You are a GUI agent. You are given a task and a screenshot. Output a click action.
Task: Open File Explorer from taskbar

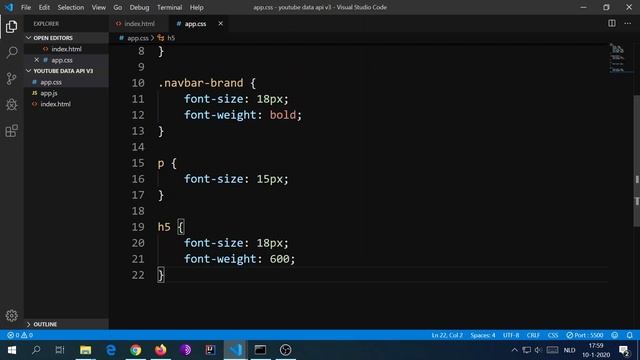pyautogui.click(x=85, y=350)
